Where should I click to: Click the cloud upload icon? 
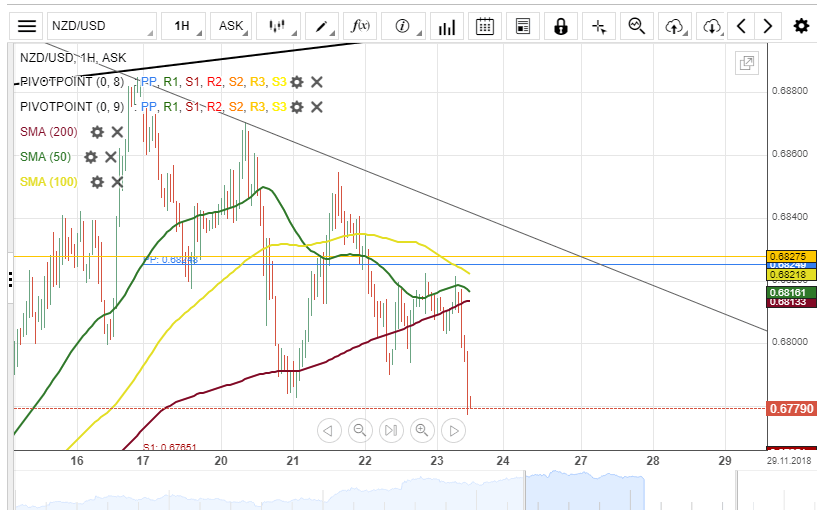coord(675,26)
